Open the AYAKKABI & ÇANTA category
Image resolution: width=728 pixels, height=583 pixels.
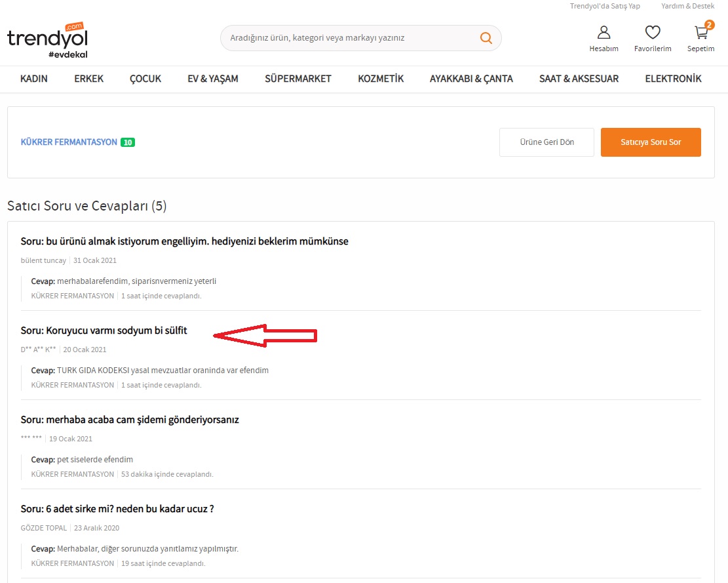[x=471, y=79]
